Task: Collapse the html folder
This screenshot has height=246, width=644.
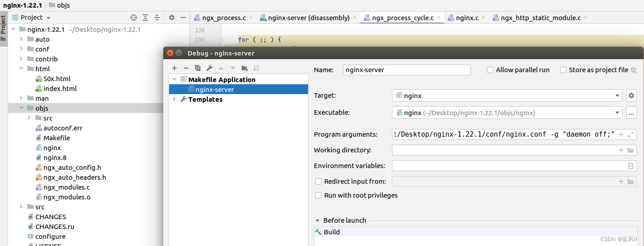Action: (x=21, y=69)
